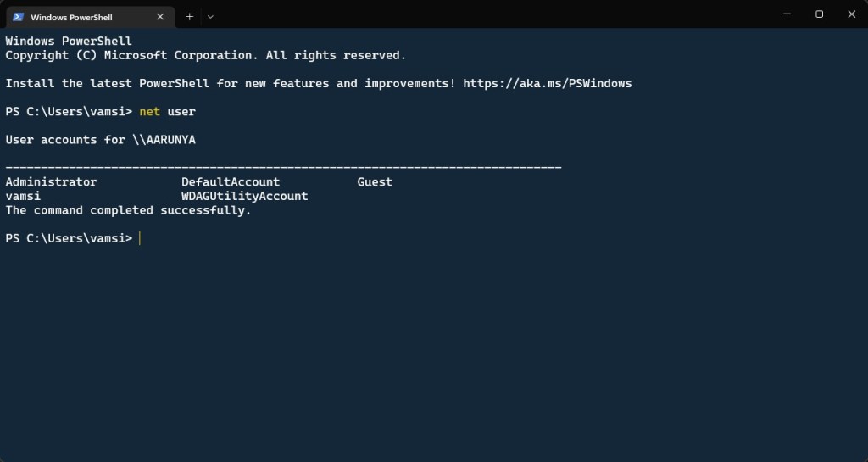Open a new tab with the plus button

[189, 16]
